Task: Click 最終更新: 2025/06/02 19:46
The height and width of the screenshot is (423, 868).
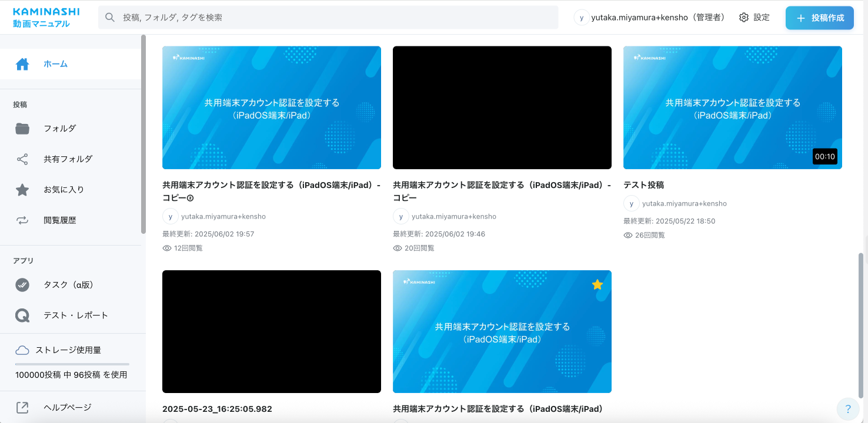Action: [x=439, y=234]
